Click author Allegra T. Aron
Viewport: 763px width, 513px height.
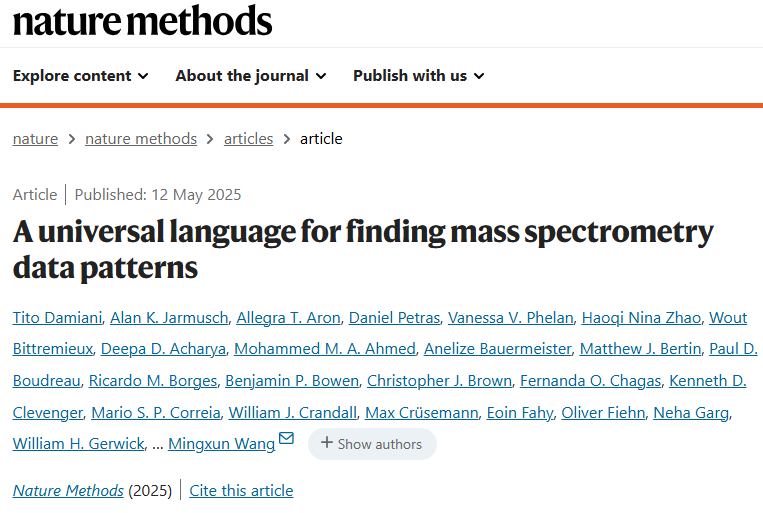point(287,318)
